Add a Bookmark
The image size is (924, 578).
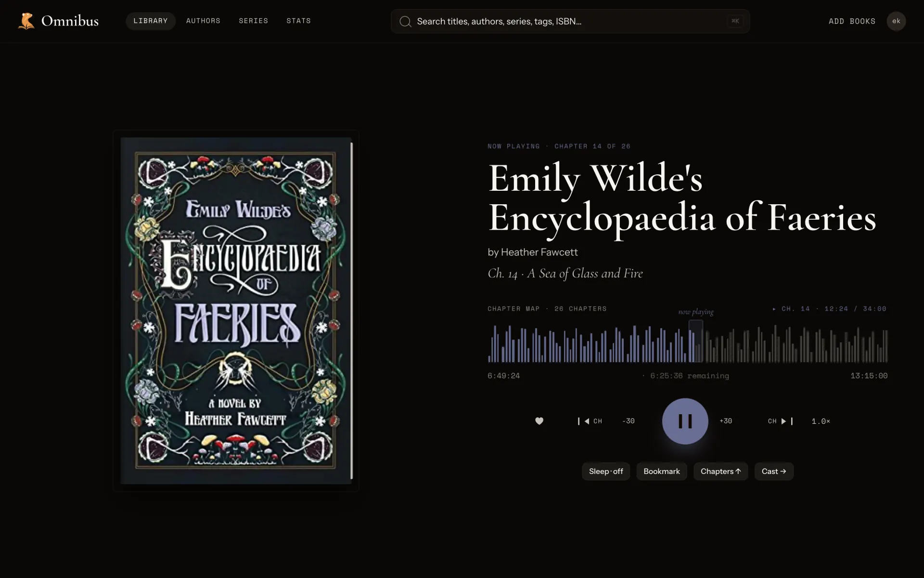point(662,472)
